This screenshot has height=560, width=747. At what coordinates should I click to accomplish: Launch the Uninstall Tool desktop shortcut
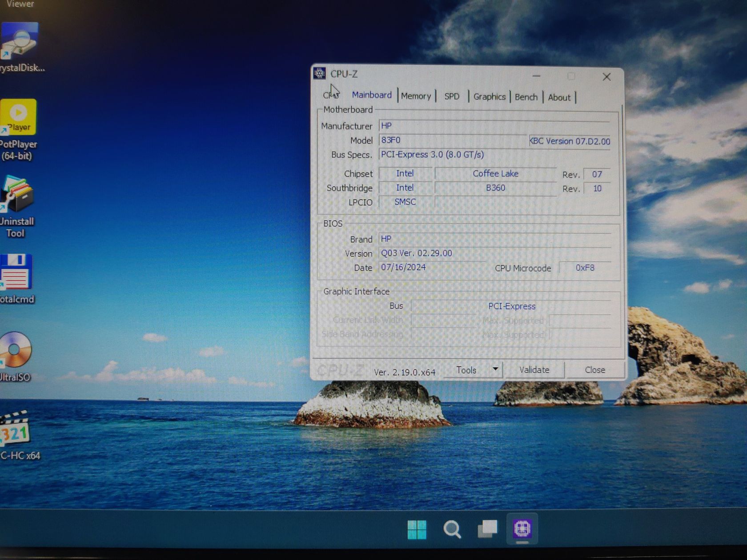[x=17, y=207]
